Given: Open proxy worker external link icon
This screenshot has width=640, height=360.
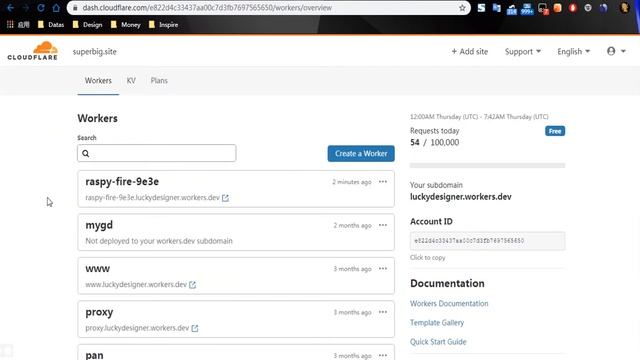Looking at the screenshot, I should click(195, 328).
